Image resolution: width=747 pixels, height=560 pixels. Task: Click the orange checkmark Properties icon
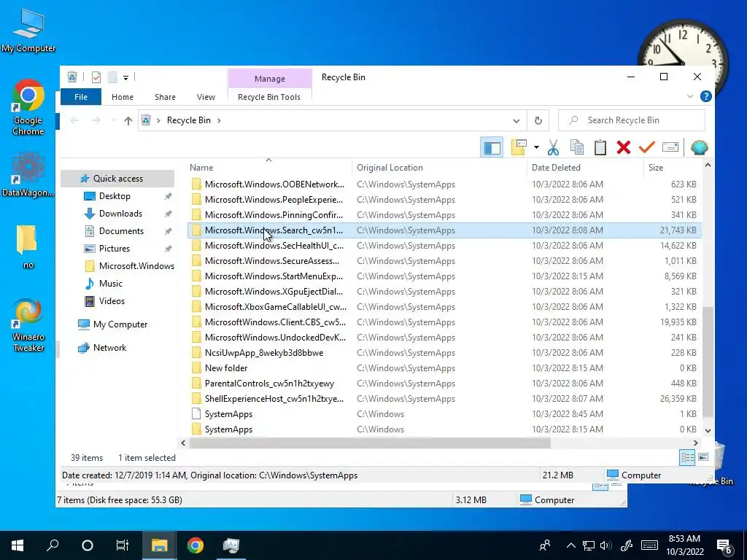(647, 147)
